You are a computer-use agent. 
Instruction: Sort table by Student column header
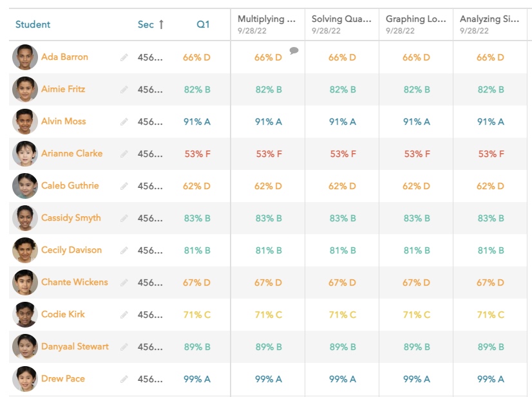tap(33, 24)
